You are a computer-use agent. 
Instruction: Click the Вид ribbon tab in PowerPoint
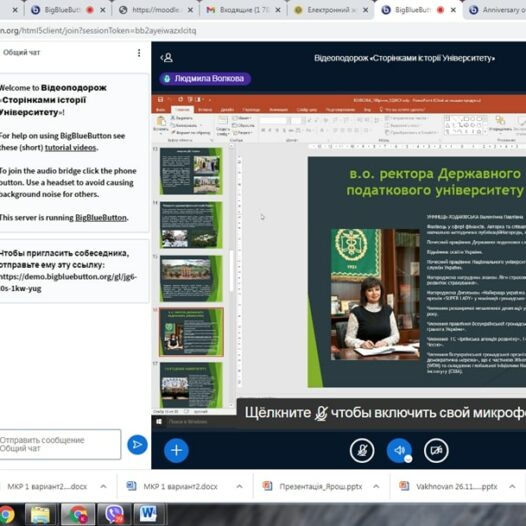pos(368,110)
